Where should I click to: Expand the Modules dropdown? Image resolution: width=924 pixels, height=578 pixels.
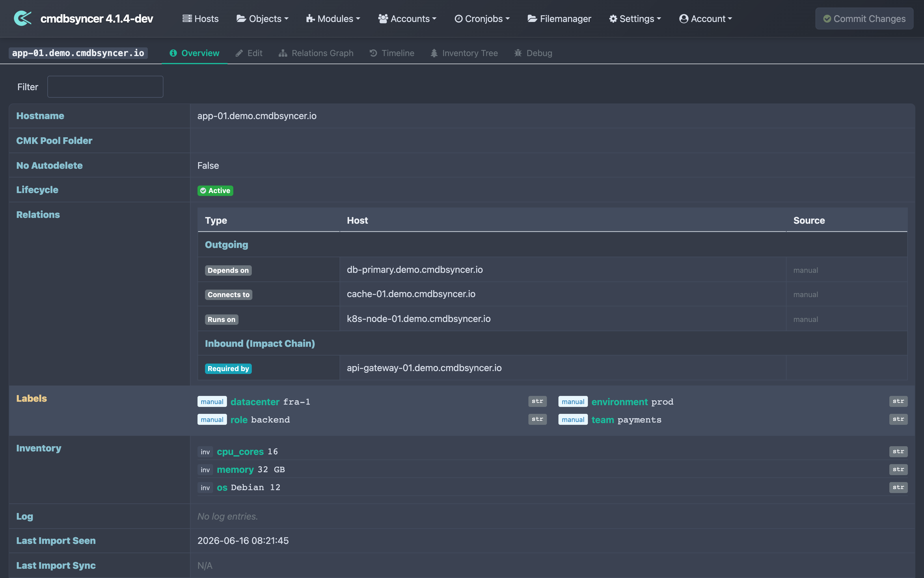coord(333,18)
